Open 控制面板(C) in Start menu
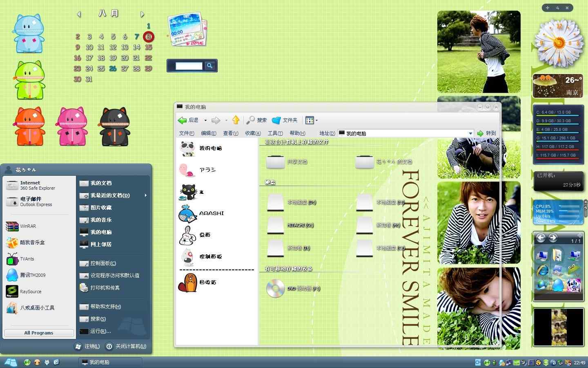 113,263
